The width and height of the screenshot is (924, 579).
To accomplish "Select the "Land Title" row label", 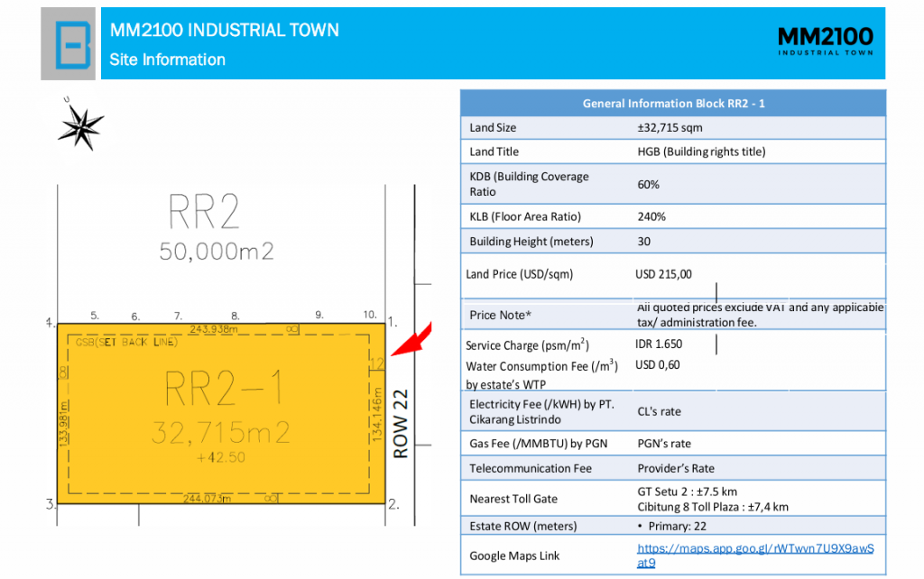I will (494, 152).
